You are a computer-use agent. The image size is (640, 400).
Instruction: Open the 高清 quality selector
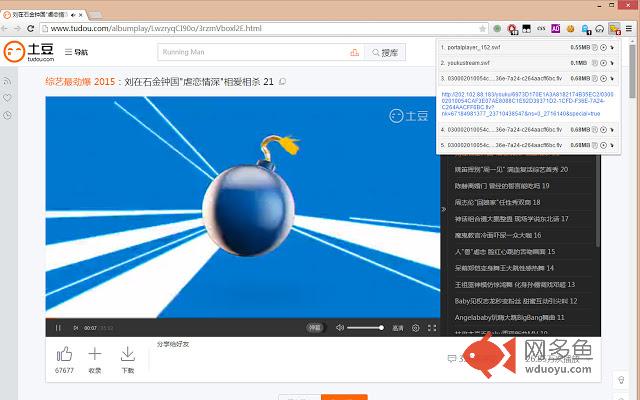pyautogui.click(x=398, y=328)
